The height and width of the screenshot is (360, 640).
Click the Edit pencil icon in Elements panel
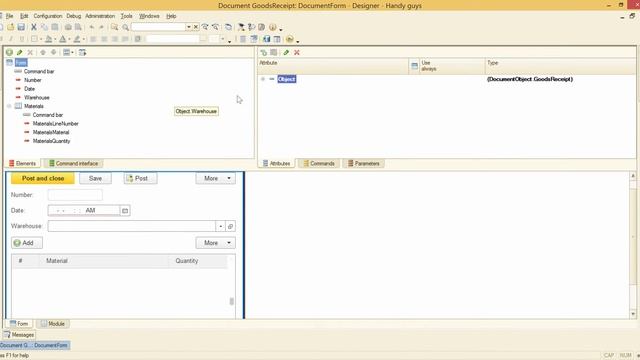[x=20, y=52]
